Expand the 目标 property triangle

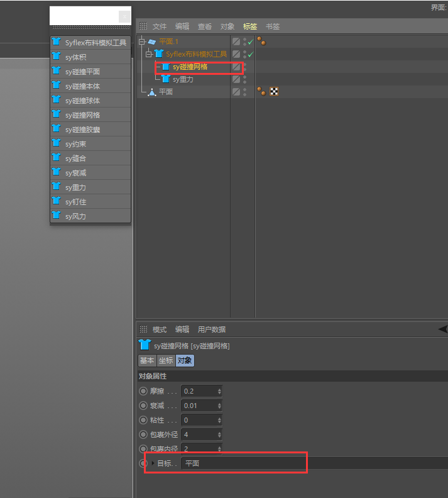click(x=153, y=463)
